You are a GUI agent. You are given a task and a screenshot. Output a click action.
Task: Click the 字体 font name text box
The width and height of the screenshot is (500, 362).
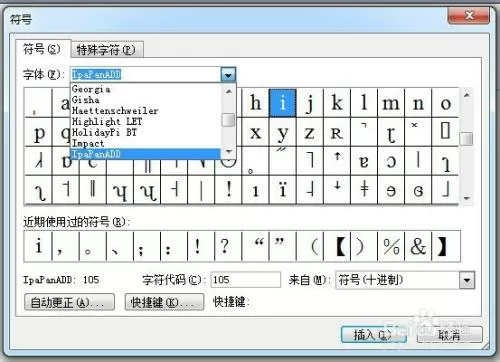point(145,75)
